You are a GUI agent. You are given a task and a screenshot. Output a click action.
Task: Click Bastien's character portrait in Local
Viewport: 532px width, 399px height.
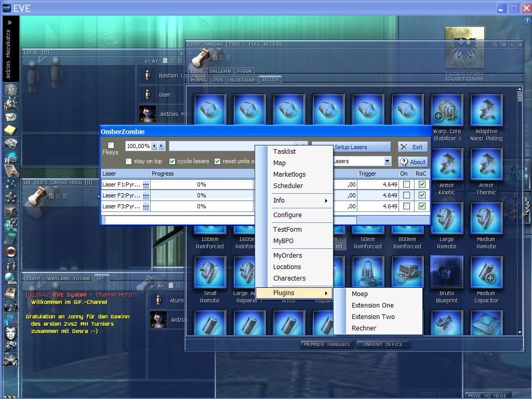click(147, 75)
